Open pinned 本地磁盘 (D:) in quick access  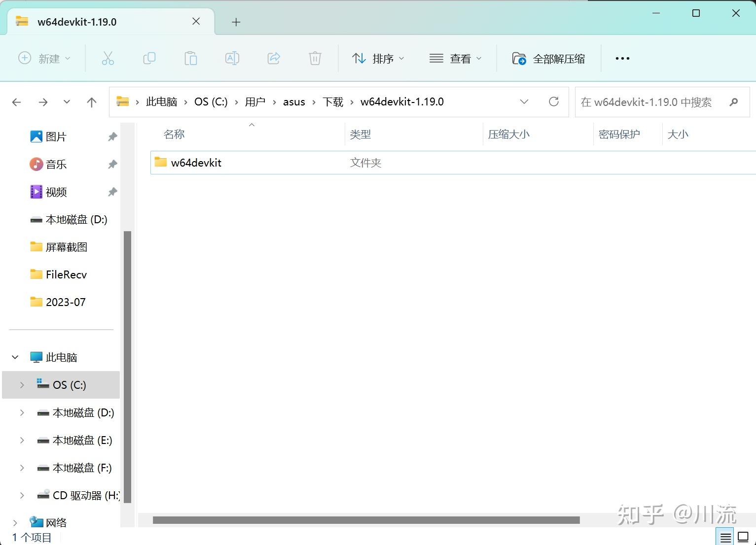tap(69, 219)
